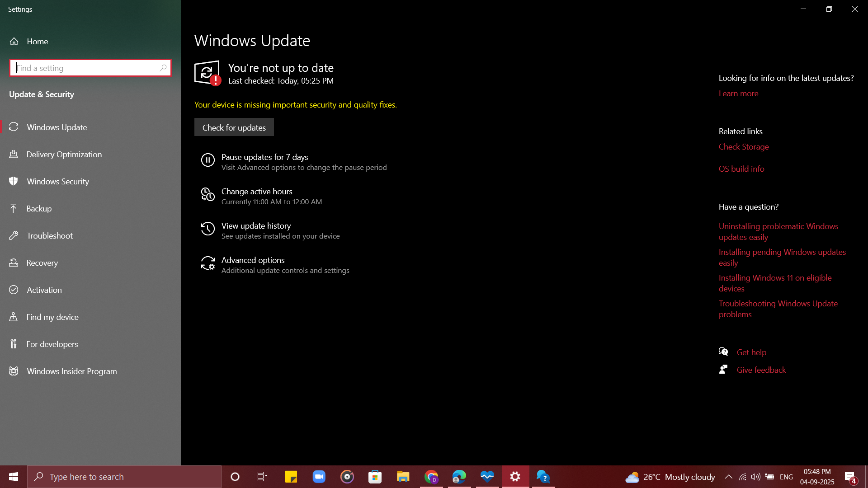The width and height of the screenshot is (868, 488).
Task: Select Windows Update in the sidebar
Action: point(57,127)
